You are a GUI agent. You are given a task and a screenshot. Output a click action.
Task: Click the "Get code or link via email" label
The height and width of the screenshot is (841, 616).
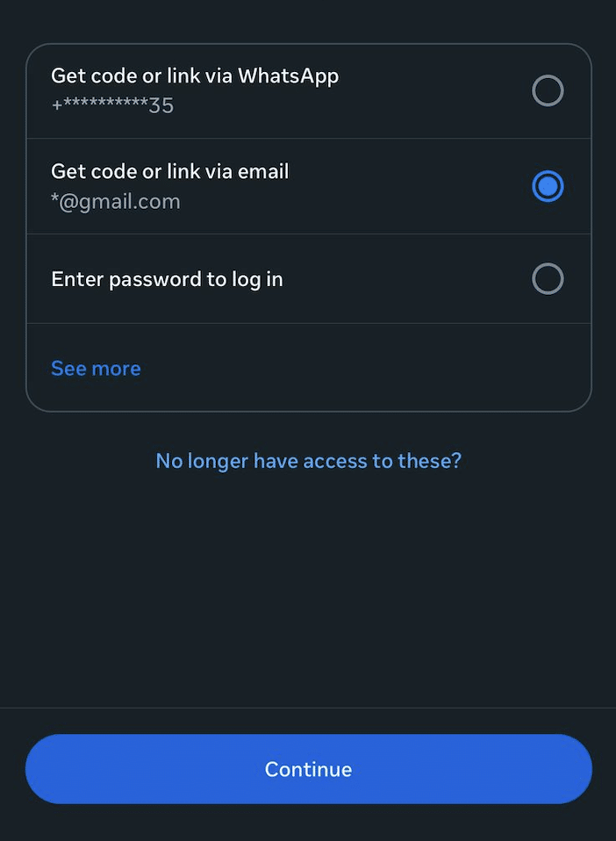pyautogui.click(x=170, y=171)
